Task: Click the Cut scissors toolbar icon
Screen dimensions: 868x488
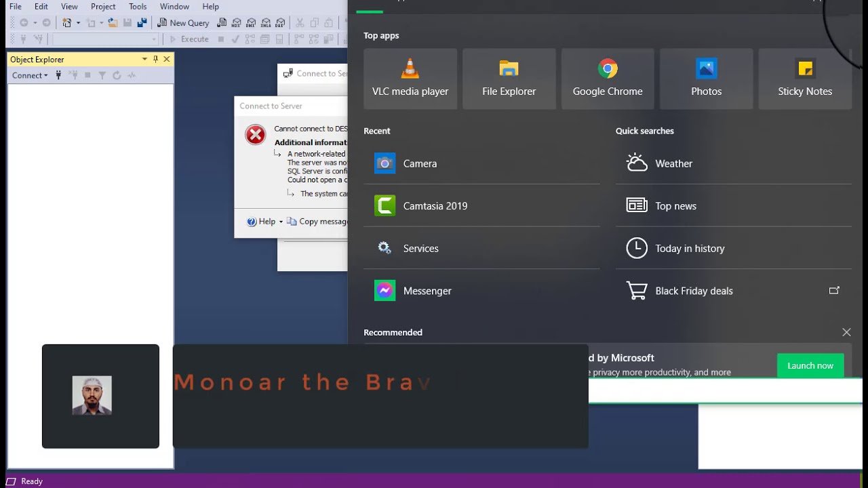Action: tap(300, 22)
